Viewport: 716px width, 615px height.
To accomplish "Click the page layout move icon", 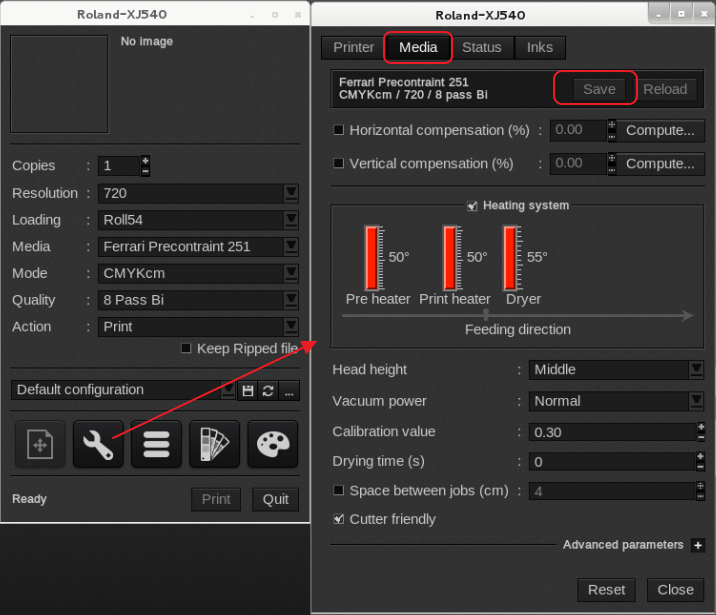I will click(40, 444).
